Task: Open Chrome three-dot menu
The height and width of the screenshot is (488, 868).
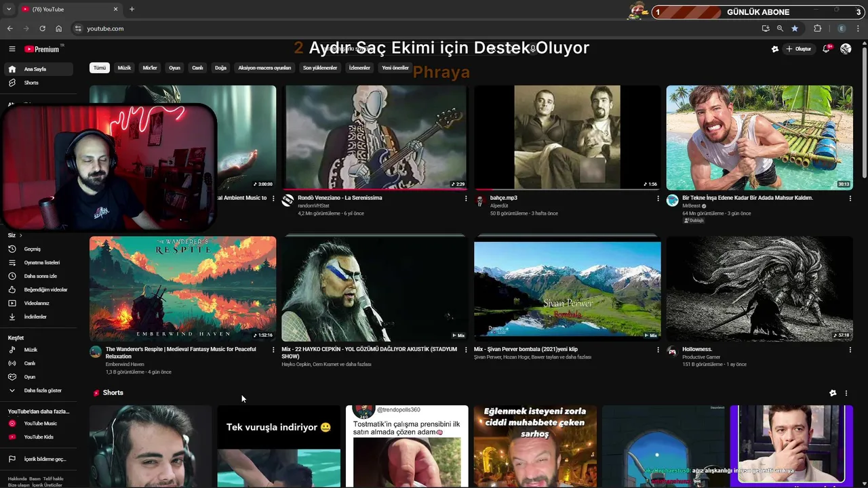Action: 858,28
